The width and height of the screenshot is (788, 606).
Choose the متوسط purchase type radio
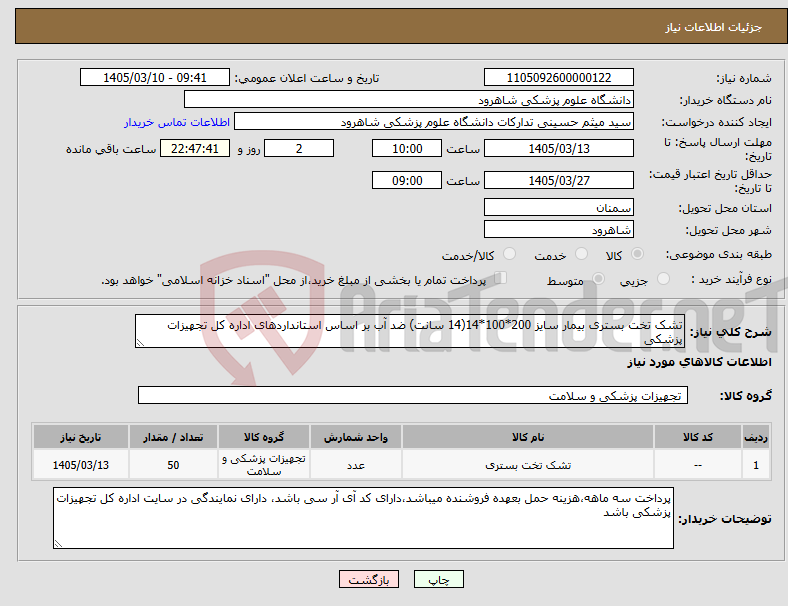[599, 279]
